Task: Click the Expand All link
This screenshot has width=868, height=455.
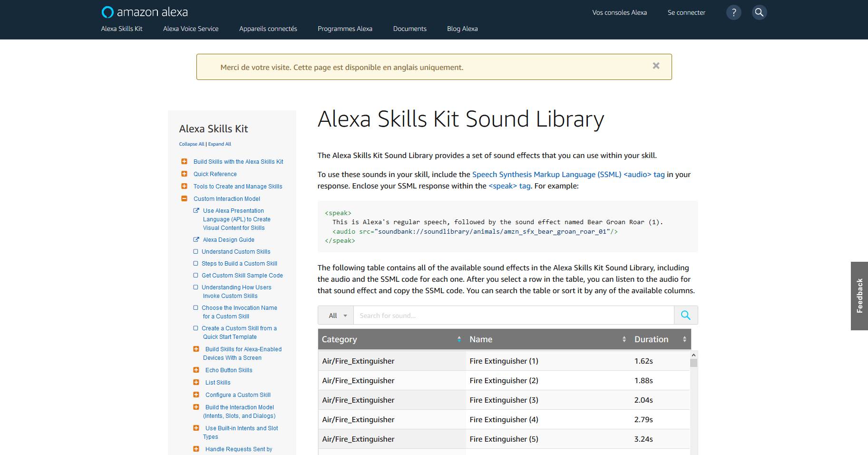Action: 219,144
